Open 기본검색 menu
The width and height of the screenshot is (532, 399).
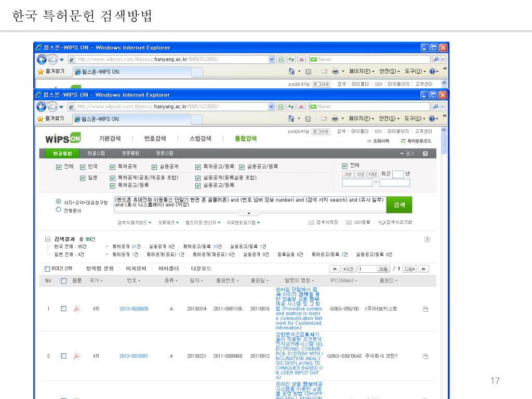pos(110,138)
